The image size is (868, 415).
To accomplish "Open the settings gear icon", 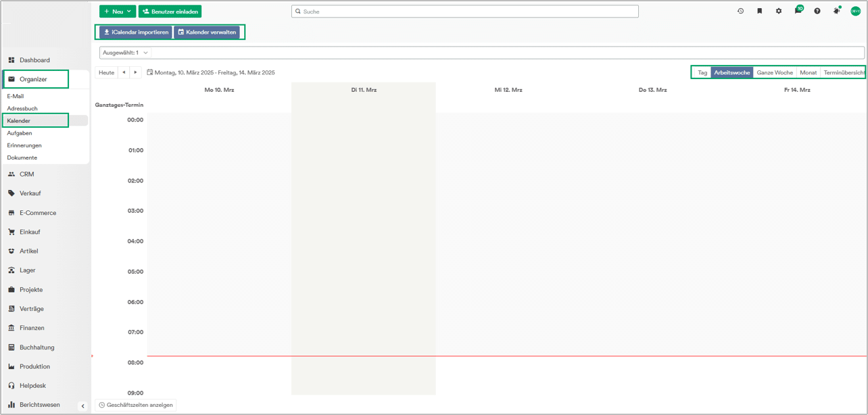I will pos(779,11).
